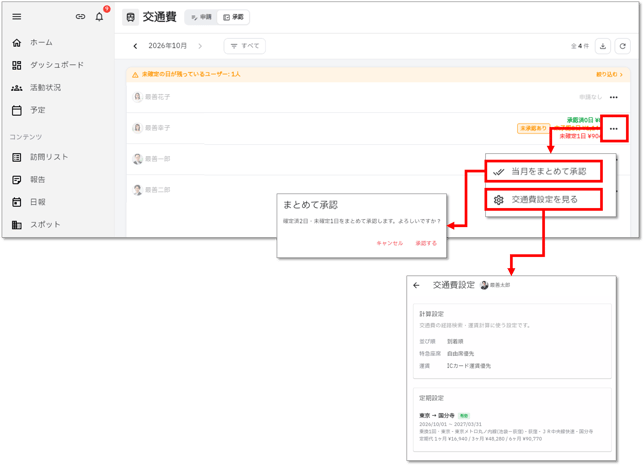Click the 活動状況 people icon

[16, 88]
